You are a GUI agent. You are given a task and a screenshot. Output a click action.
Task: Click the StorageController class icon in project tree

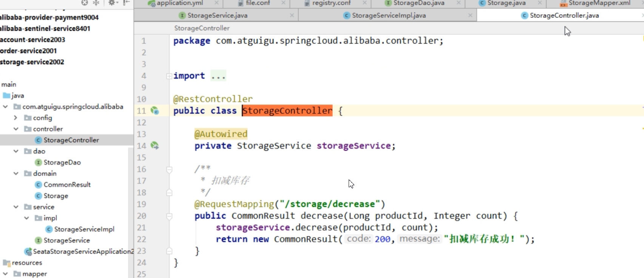[38, 140]
